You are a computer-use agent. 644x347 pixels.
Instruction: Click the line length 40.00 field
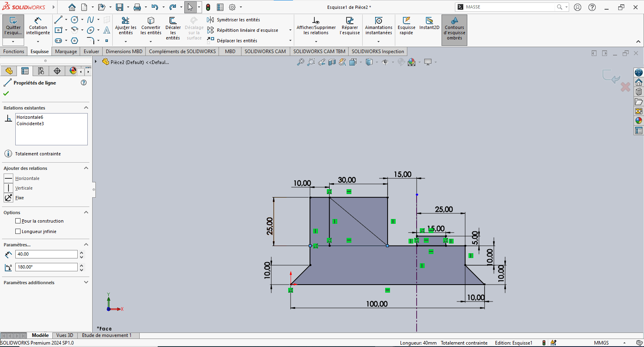46,254
